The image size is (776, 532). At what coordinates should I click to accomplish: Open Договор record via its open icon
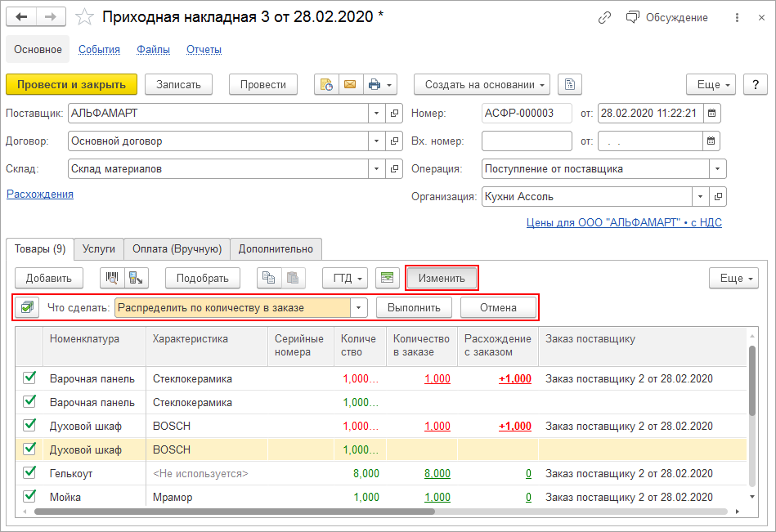point(394,141)
